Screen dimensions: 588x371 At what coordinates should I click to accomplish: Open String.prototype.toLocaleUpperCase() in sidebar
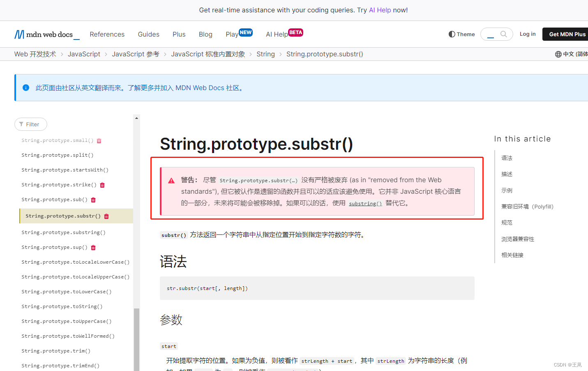click(76, 277)
